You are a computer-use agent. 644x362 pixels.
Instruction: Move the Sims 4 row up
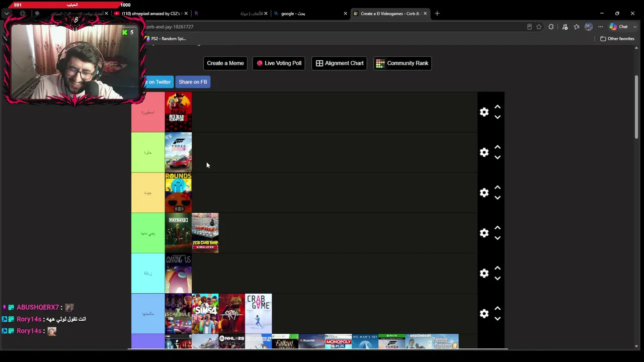pyautogui.click(x=498, y=308)
